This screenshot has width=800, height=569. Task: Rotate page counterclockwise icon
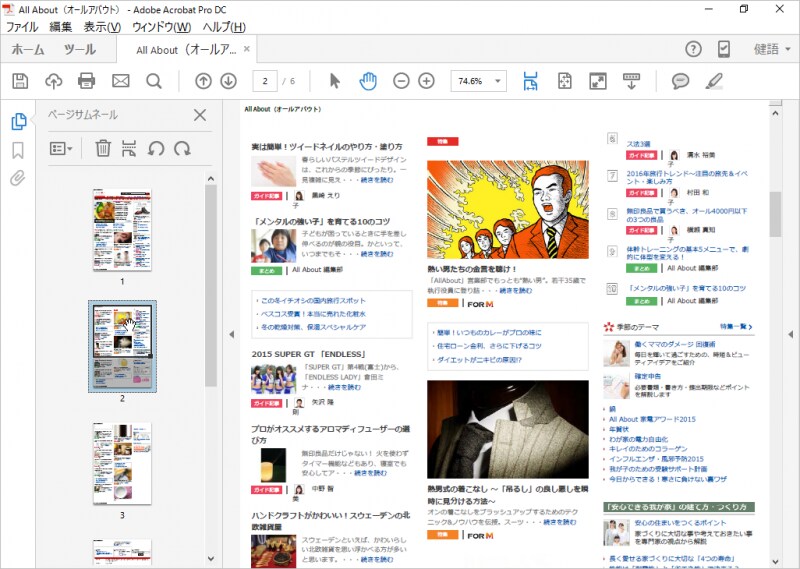click(156, 149)
